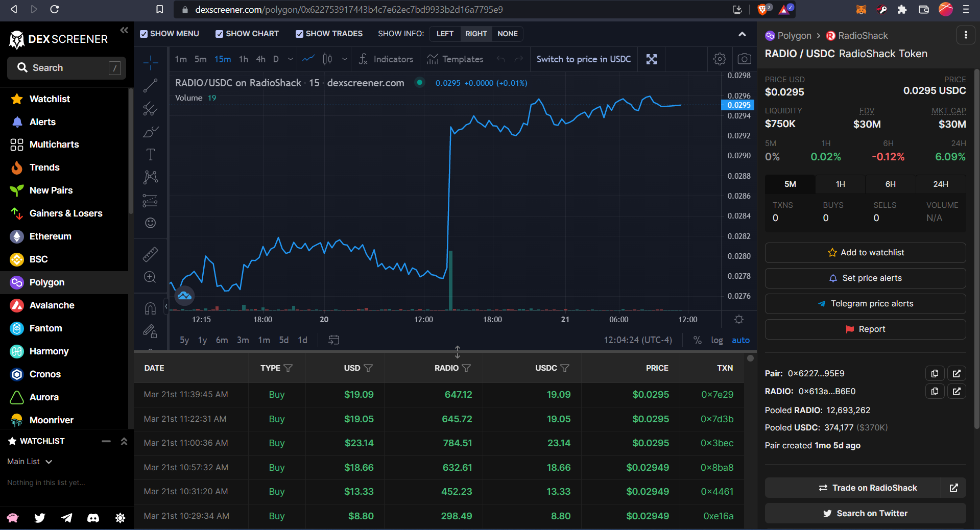Viewport: 980px width, 530px height.
Task: Toggle auto scale on chart
Action: (x=740, y=340)
